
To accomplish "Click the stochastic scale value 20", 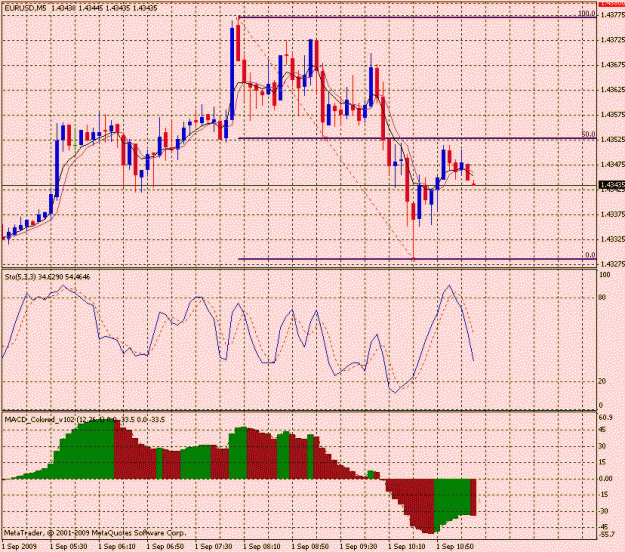I will [602, 381].
